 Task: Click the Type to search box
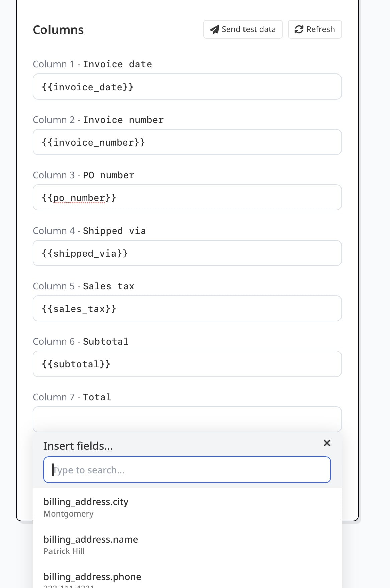click(187, 470)
